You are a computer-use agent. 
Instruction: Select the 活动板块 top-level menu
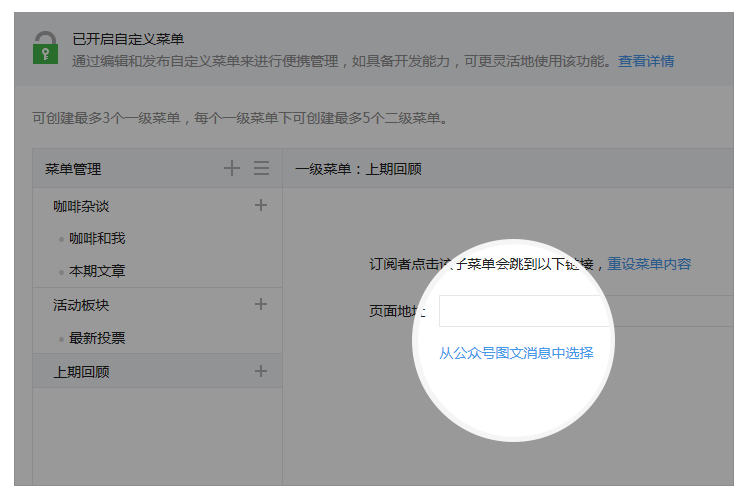81,304
